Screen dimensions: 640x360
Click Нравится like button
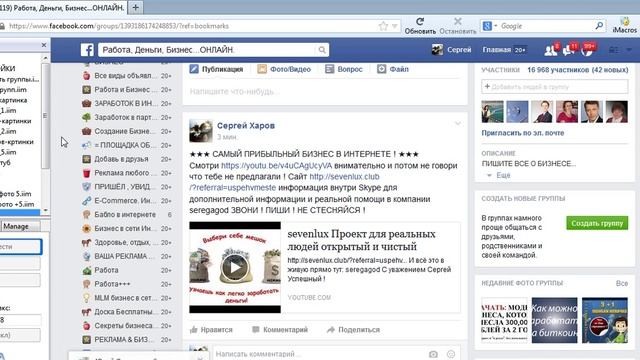click(x=211, y=330)
